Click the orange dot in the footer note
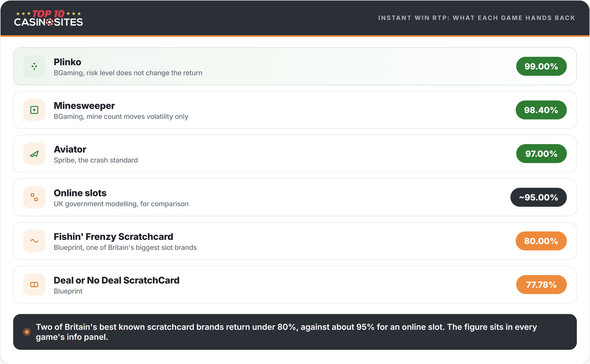Screen dimensions: 590x364 pos(27,332)
